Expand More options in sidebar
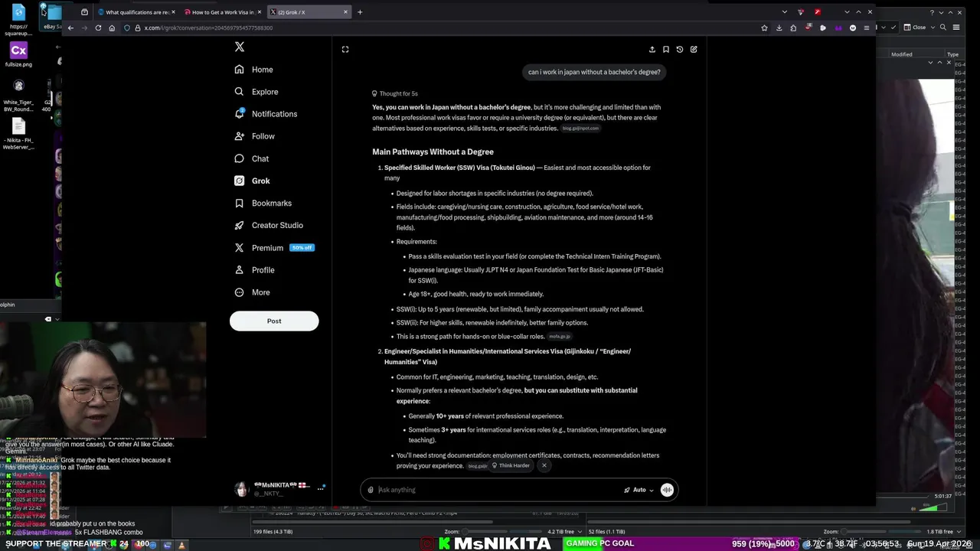Viewport: 980px width, 551px height. pos(253,292)
